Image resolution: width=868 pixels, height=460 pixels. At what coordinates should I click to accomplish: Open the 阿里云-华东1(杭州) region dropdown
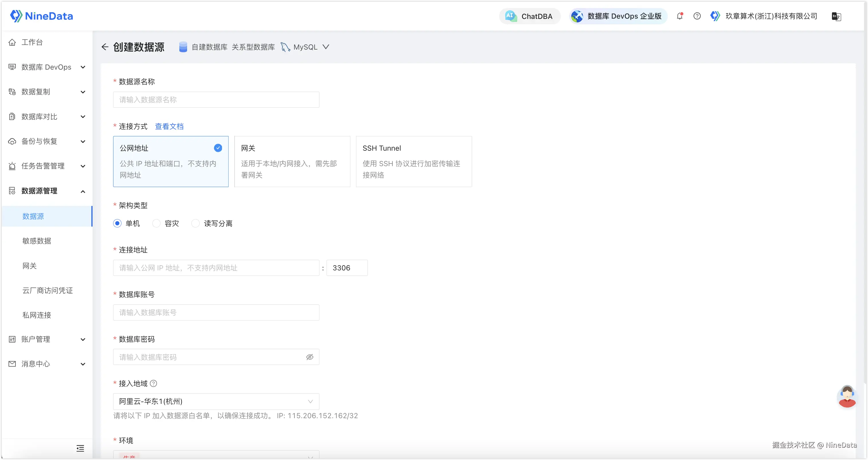[216, 401]
